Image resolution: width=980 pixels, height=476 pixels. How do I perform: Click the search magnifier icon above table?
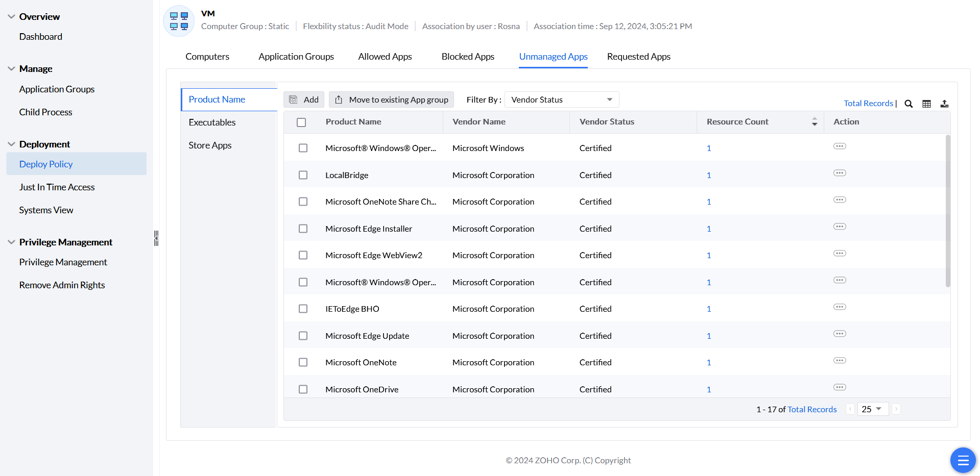click(x=909, y=104)
